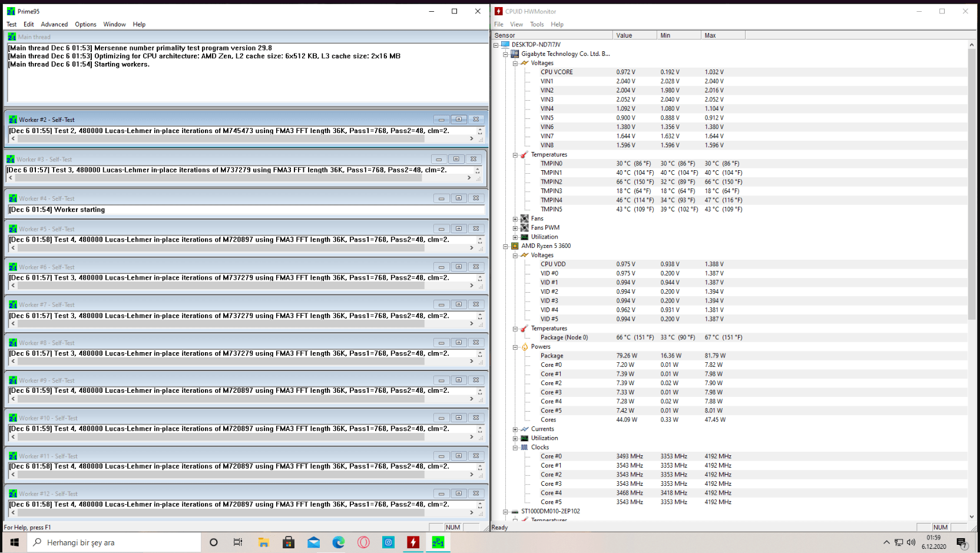Open the File menu in HWMonitor
This screenshot has height=553, width=980.
tap(499, 24)
